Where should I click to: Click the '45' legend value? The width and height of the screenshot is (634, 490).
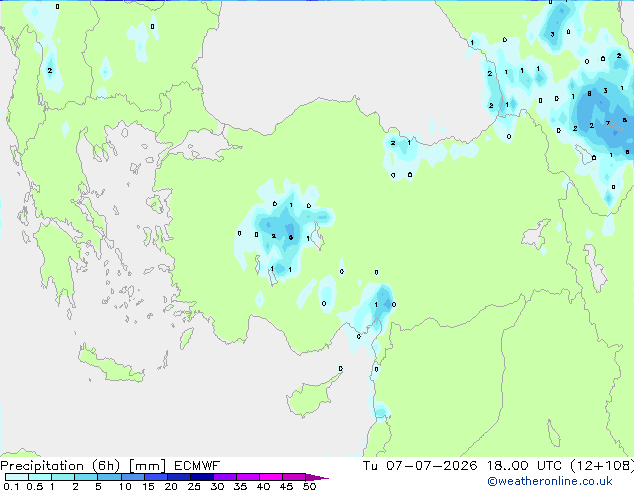(286, 486)
